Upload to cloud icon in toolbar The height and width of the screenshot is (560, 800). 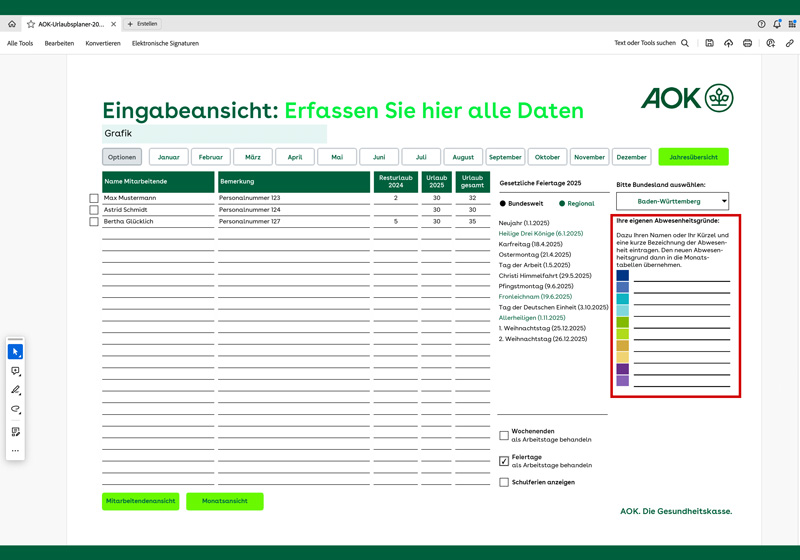coord(729,43)
